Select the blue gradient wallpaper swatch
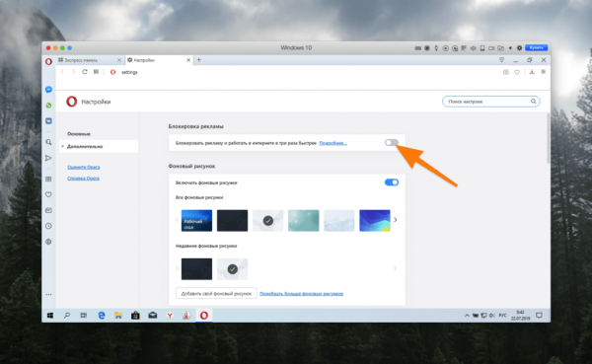Image resolution: width=592 pixels, height=364 pixels. pos(375,221)
